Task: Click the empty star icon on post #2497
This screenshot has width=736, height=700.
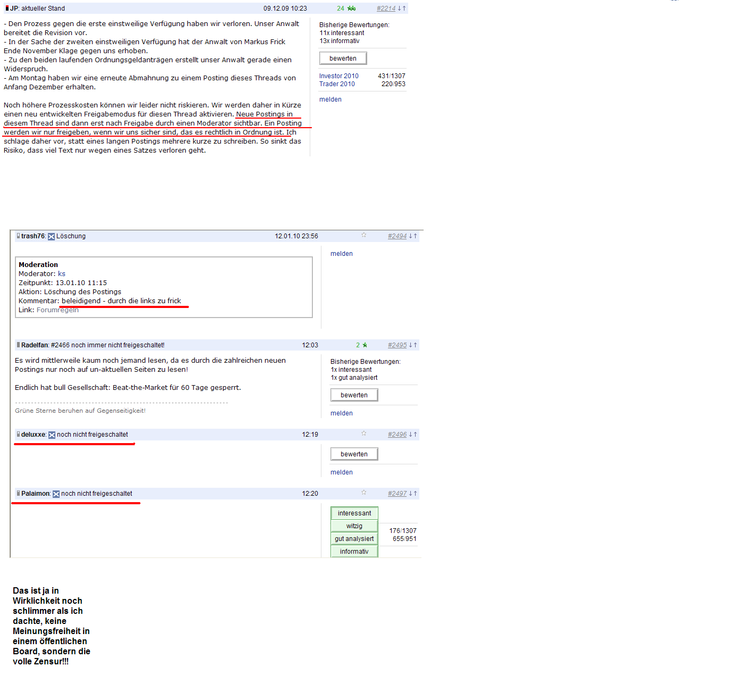Action: [364, 493]
